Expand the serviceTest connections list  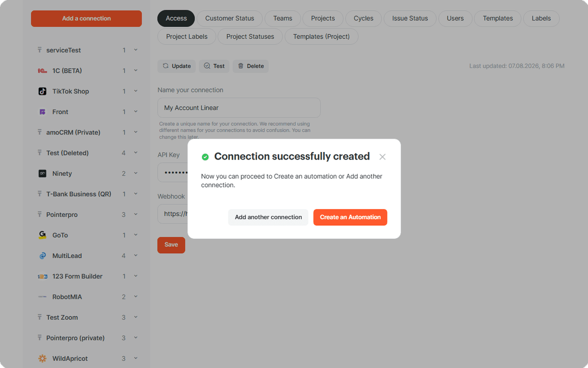(x=136, y=50)
